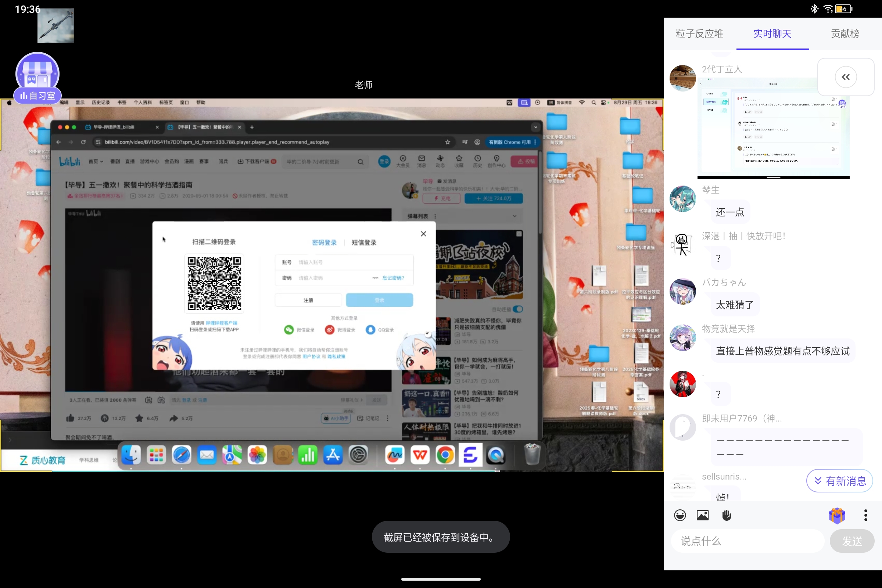Open the Chrome tab list dropdown arrow
Screen dimensions: 882x588
click(535, 127)
